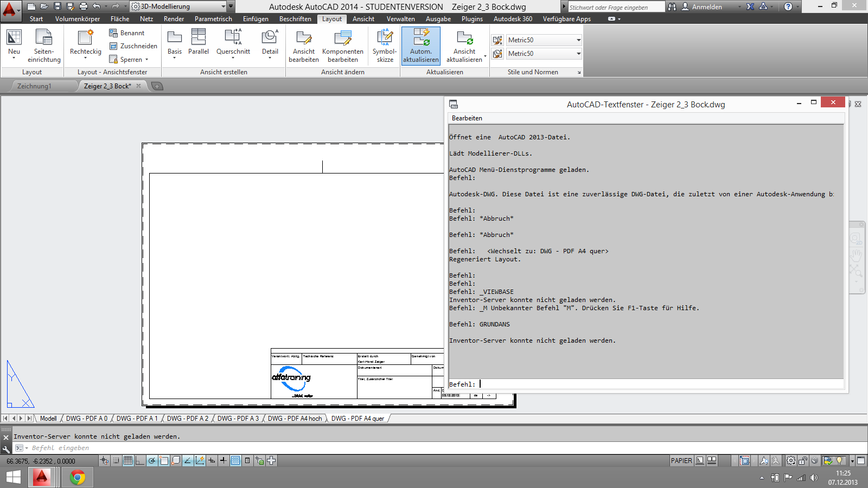Click the Save icon in quick access toolbar

(58, 7)
